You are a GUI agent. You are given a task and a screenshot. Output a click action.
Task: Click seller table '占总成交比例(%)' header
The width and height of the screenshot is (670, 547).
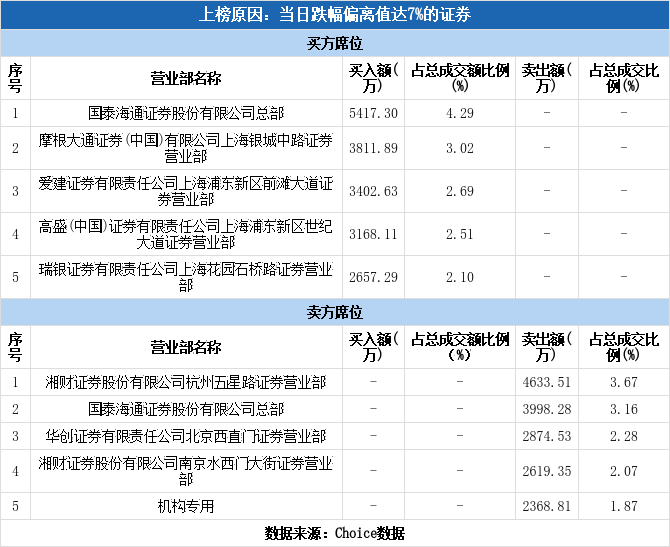[624, 347]
